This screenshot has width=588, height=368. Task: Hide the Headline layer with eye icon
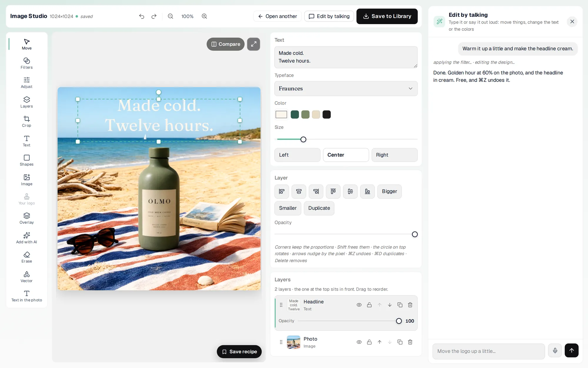(359, 305)
